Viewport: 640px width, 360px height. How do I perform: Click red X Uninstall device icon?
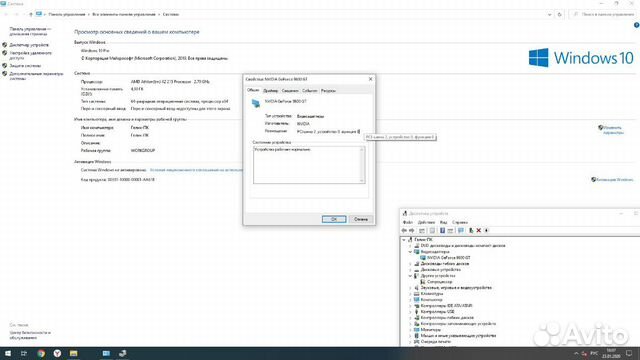[x=479, y=231]
